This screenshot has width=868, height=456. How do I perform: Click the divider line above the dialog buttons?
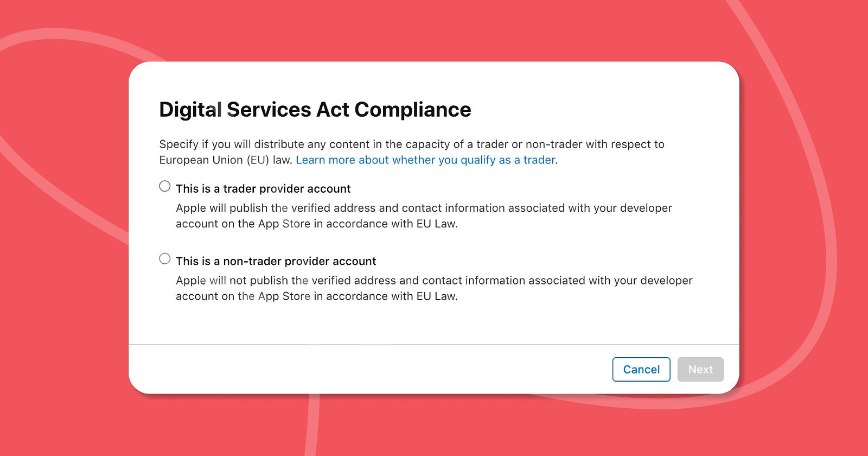point(434,344)
